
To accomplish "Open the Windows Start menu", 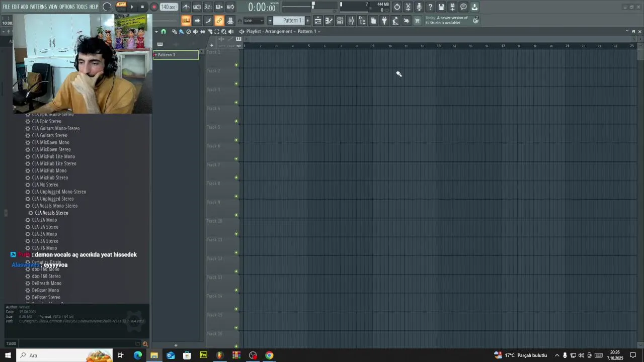I will click(8, 355).
